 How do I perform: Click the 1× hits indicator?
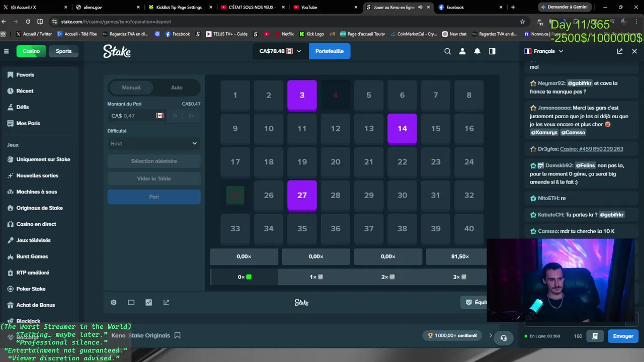(x=316, y=277)
